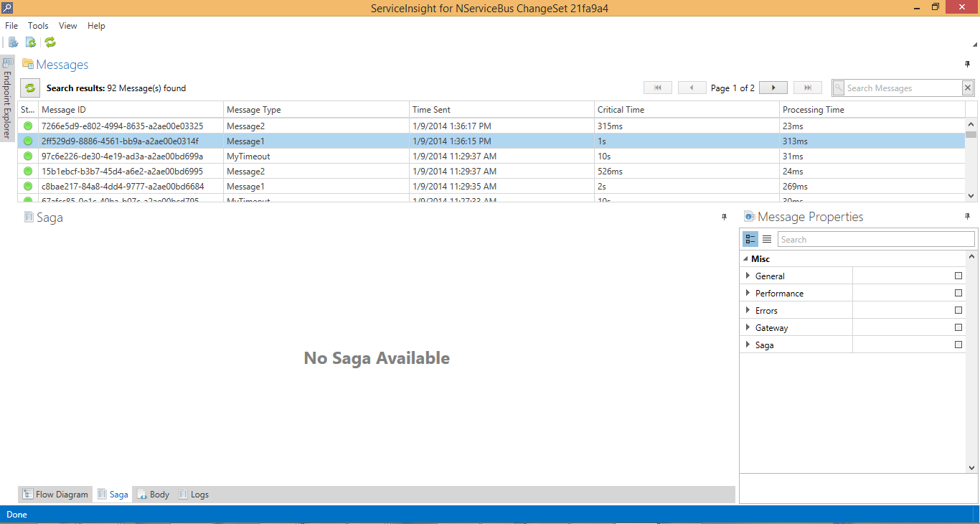Sort by the Critical Time column header
Viewport: 980px width, 524px height.
687,110
